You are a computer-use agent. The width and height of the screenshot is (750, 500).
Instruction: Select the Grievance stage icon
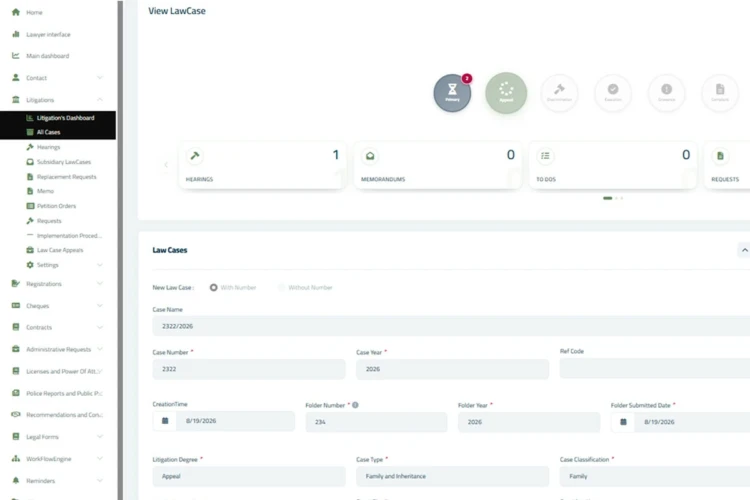[666, 89]
